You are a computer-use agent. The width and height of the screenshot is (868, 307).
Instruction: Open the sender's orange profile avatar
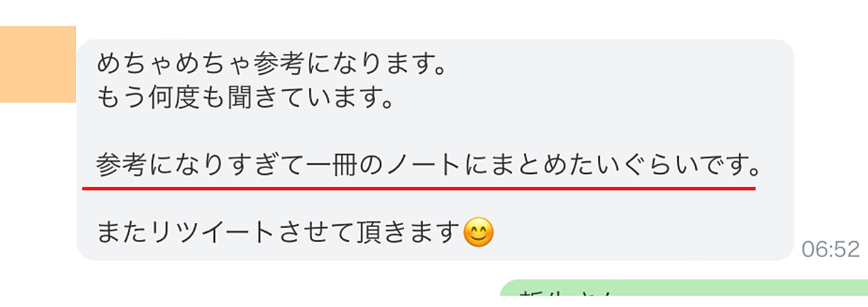[37, 64]
